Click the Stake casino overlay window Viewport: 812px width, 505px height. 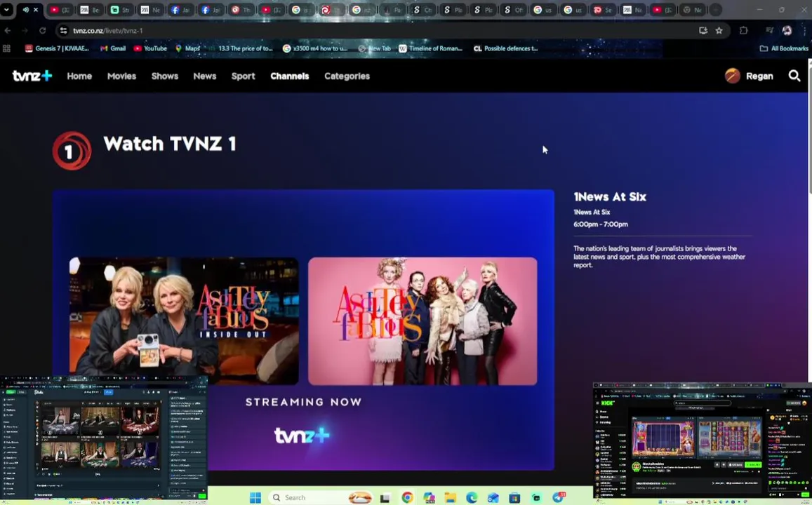click(x=104, y=439)
